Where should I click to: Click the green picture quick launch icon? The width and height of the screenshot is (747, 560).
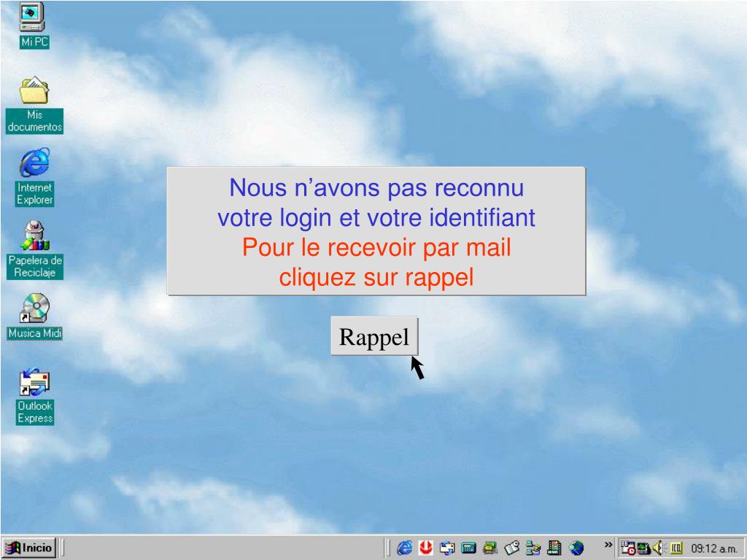(490, 548)
